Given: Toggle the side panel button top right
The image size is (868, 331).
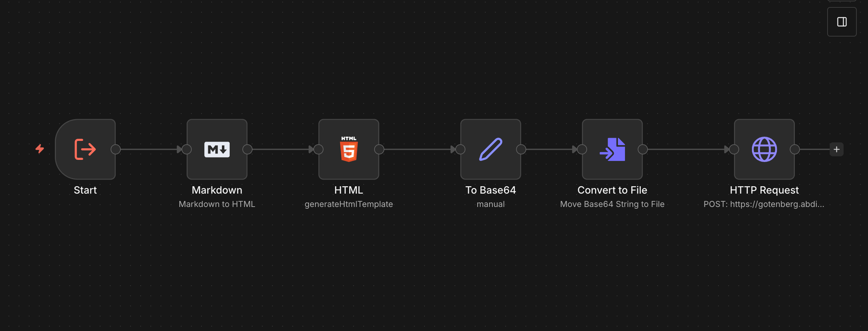Looking at the screenshot, I should [x=842, y=21].
